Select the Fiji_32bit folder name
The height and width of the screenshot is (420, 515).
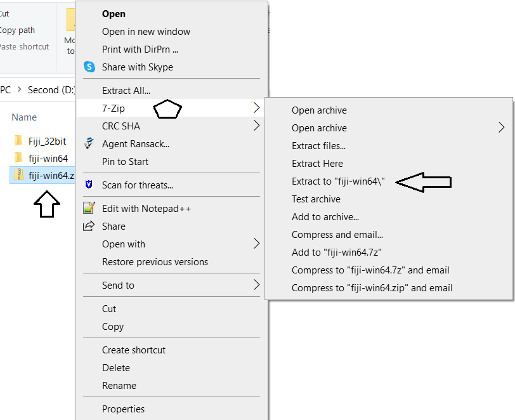(47, 141)
